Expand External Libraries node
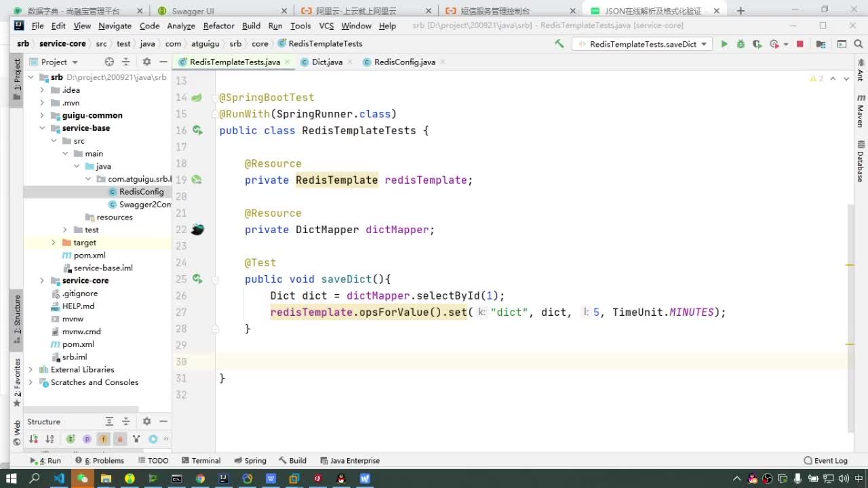Viewport: 868px width, 488px height. point(30,369)
